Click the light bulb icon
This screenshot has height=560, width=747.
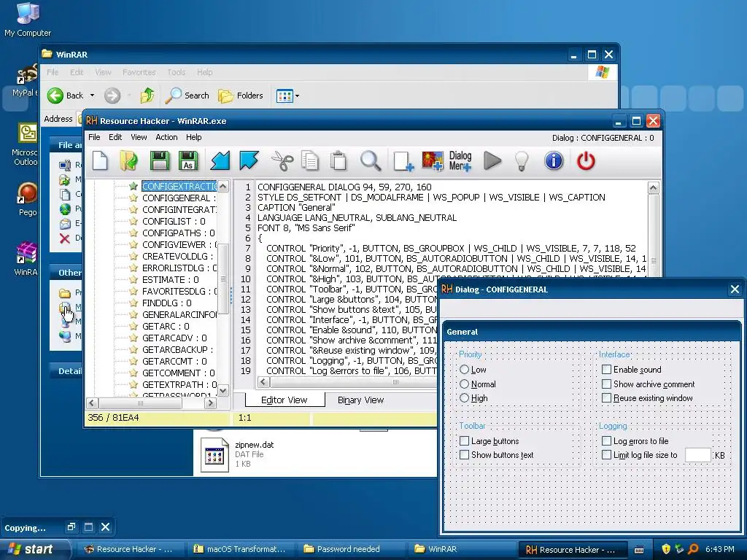522,160
